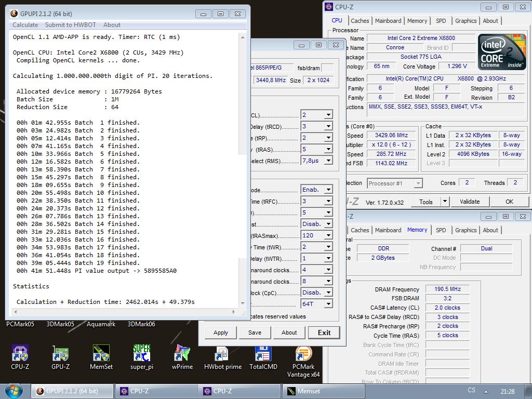Click the Intel Core 2 Extreme logo
This screenshot has width=532, height=399.
[502, 52]
